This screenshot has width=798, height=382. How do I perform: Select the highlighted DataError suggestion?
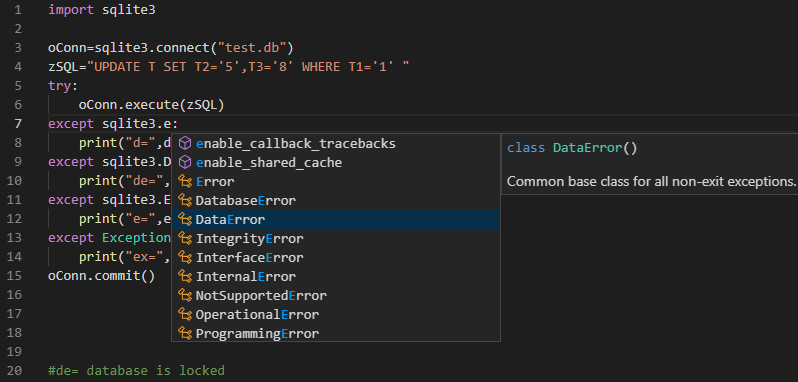[336, 219]
